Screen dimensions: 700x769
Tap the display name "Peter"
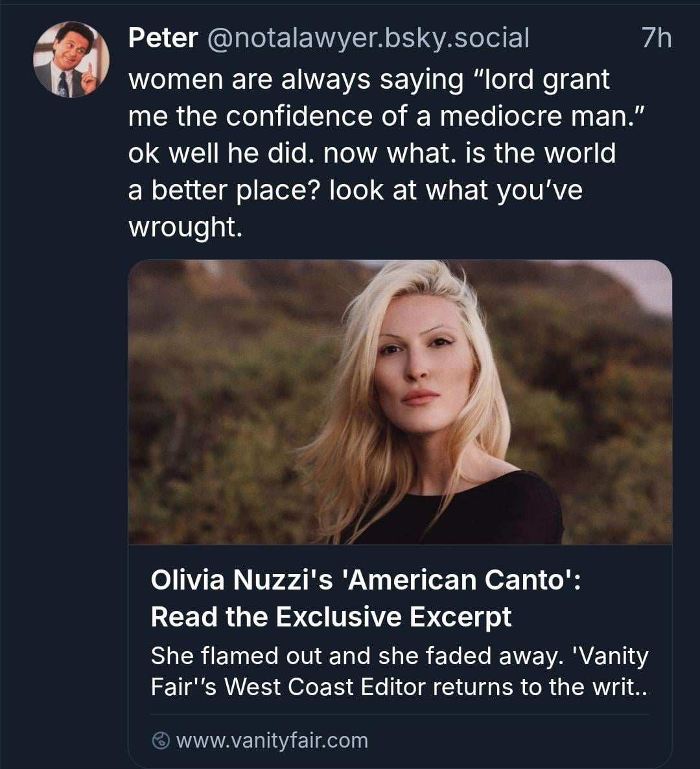(x=163, y=38)
